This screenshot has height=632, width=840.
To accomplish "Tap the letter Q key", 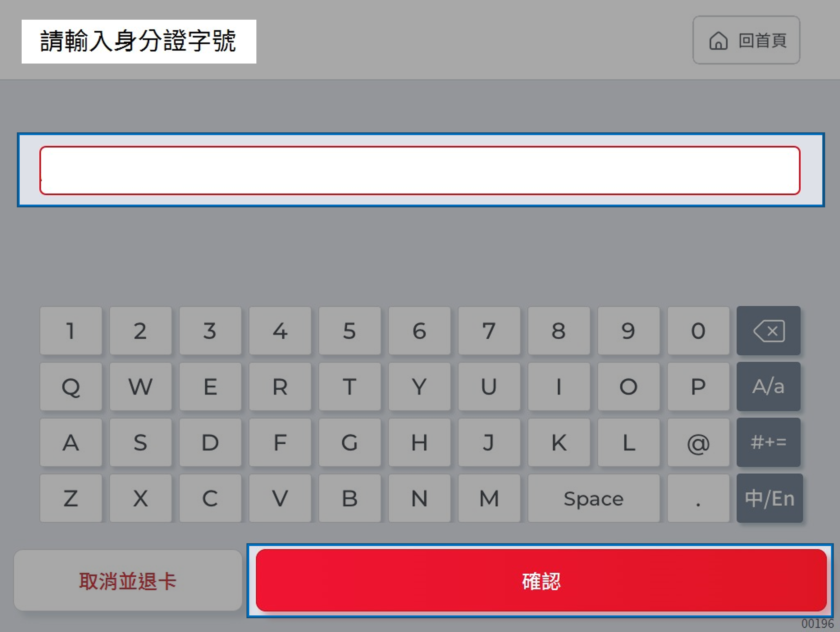I will coord(71,387).
